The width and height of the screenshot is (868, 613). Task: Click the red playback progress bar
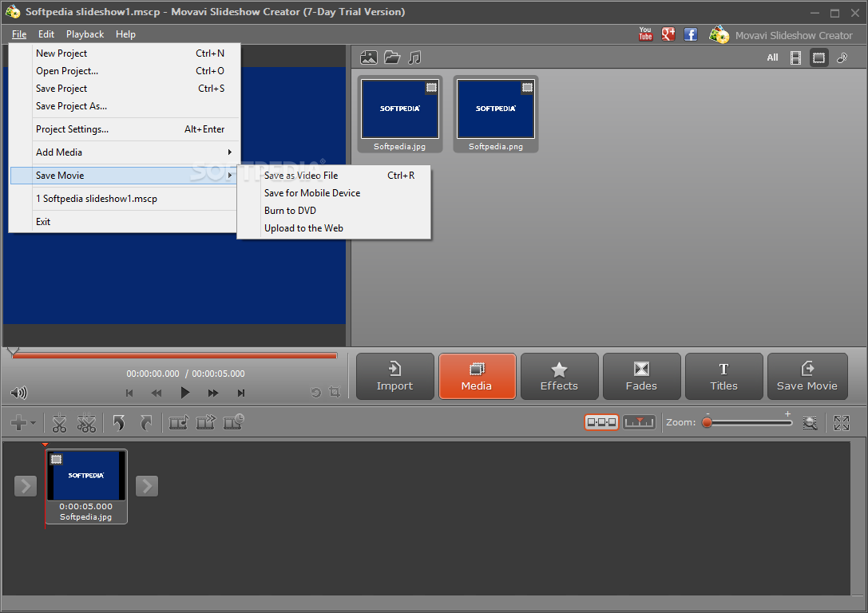point(174,356)
